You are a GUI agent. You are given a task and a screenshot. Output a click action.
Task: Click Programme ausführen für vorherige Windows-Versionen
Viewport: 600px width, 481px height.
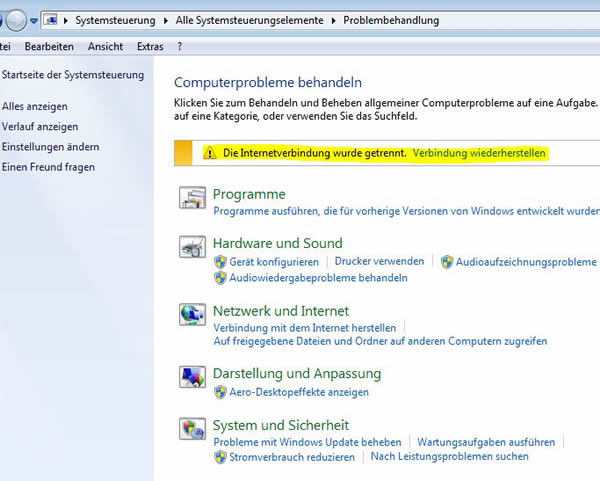(x=406, y=211)
